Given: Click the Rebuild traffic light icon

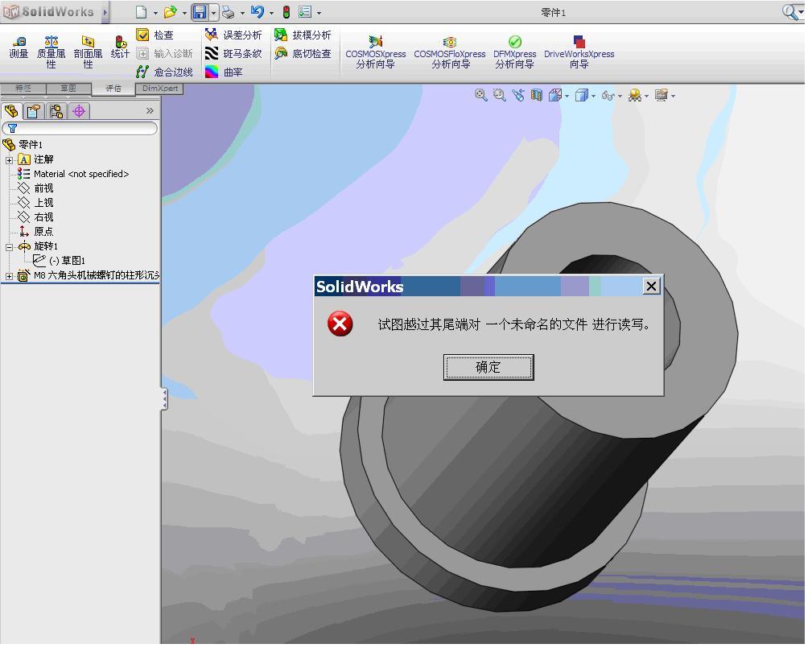Looking at the screenshot, I should click(x=286, y=12).
